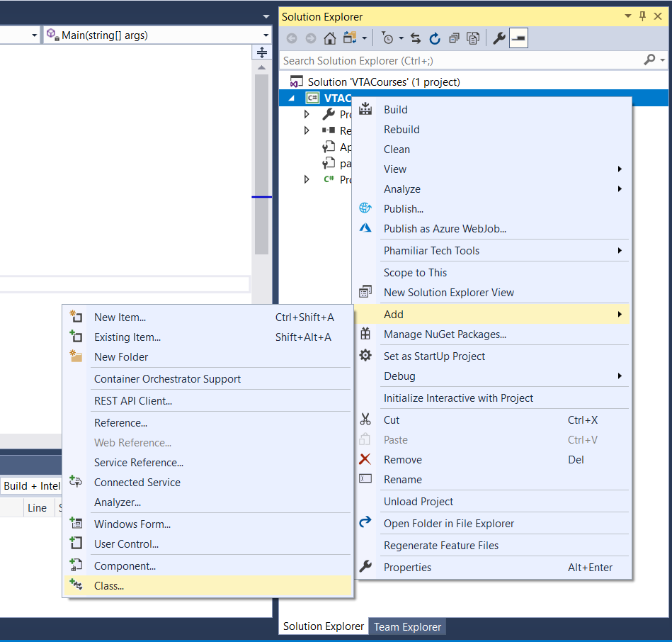
Task: Choose Rebuild from the context menu
Action: click(x=492, y=130)
